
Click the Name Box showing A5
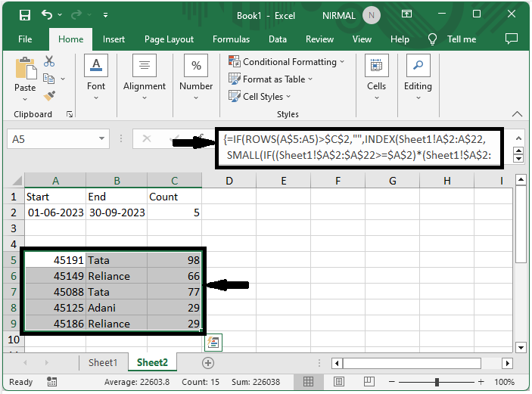click(x=51, y=139)
